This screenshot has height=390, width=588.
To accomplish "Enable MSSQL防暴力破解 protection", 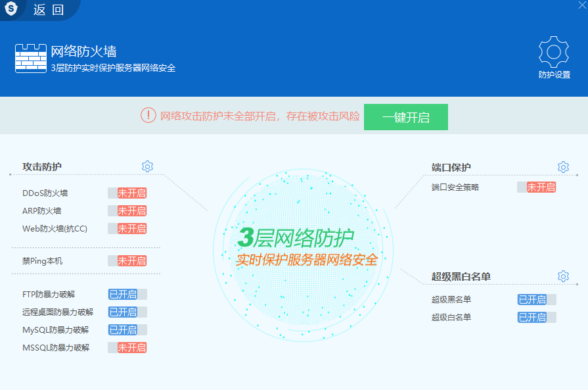I will (127, 347).
